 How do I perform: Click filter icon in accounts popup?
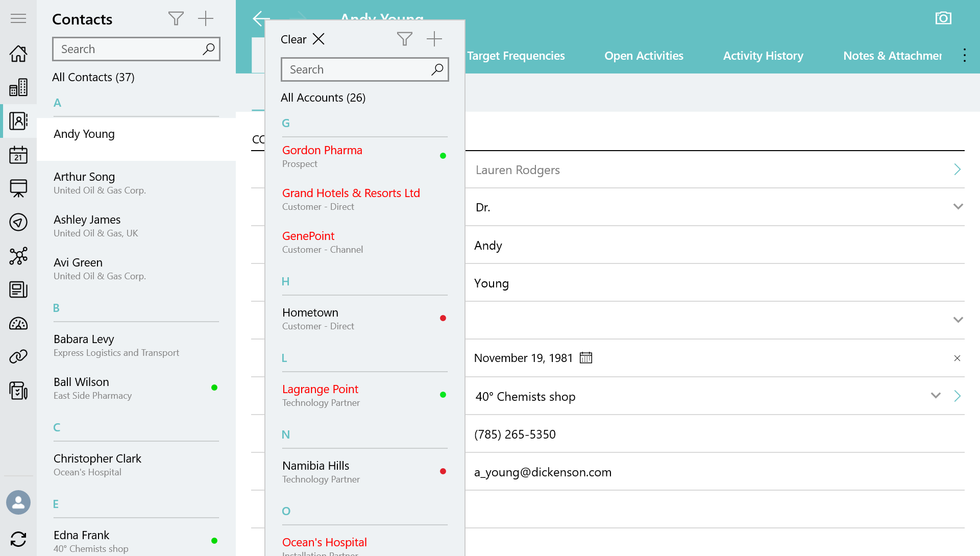point(404,39)
